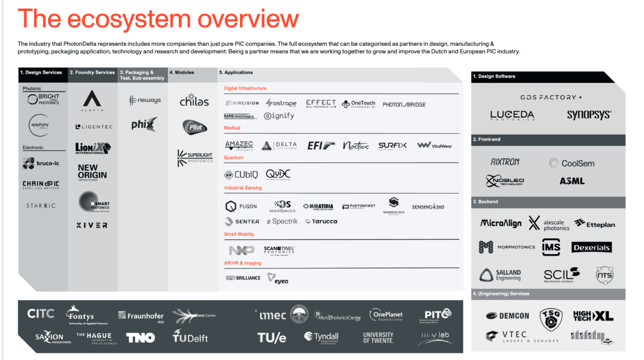The width and height of the screenshot is (644, 360).
Task: Select the Fuqon logo
Action: (241, 206)
